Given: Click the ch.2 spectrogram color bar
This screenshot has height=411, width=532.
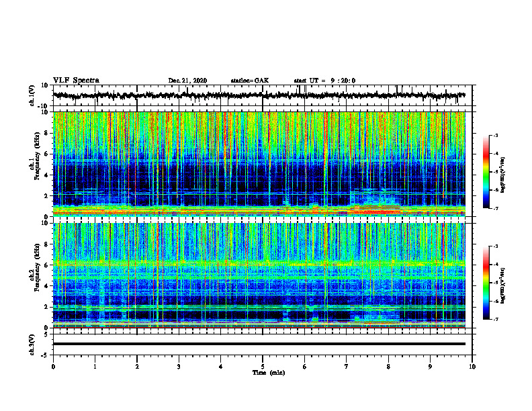Looking at the screenshot, I should click(486, 283).
